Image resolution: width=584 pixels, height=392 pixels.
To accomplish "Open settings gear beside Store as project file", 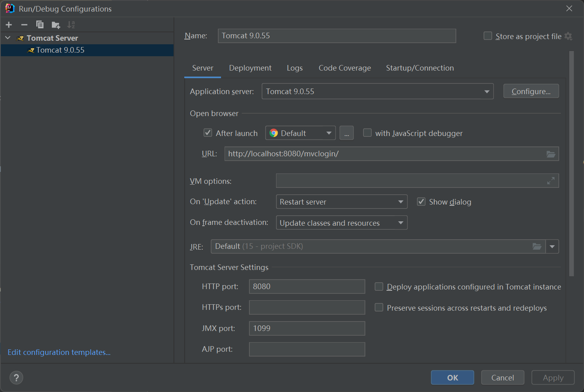I will 568,36.
